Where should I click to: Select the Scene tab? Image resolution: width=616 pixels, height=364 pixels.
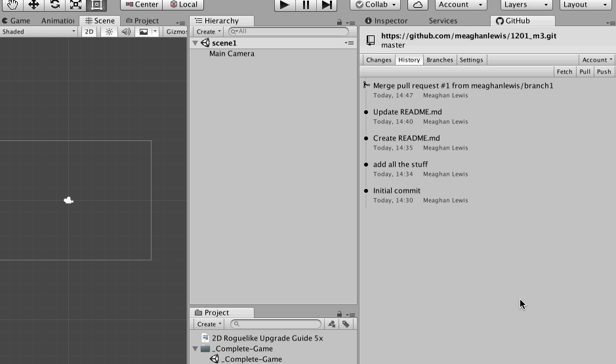(100, 21)
